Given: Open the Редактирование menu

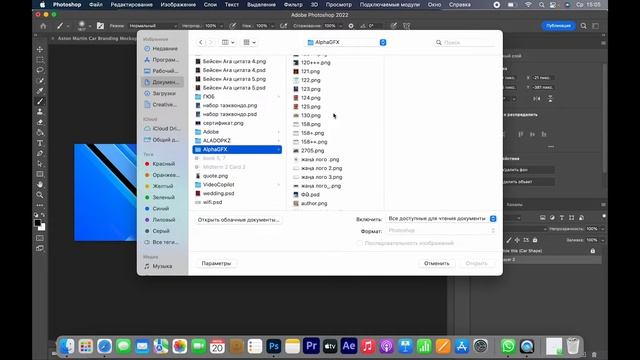Looking at the screenshot, I should [x=131, y=5].
